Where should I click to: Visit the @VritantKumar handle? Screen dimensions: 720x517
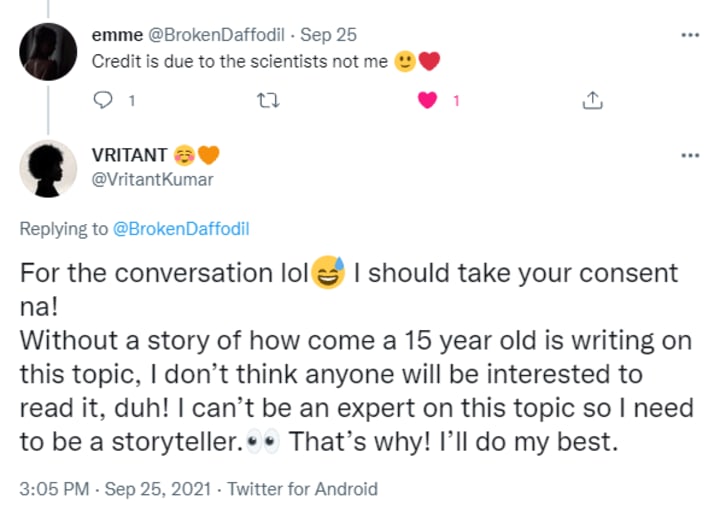(x=152, y=180)
